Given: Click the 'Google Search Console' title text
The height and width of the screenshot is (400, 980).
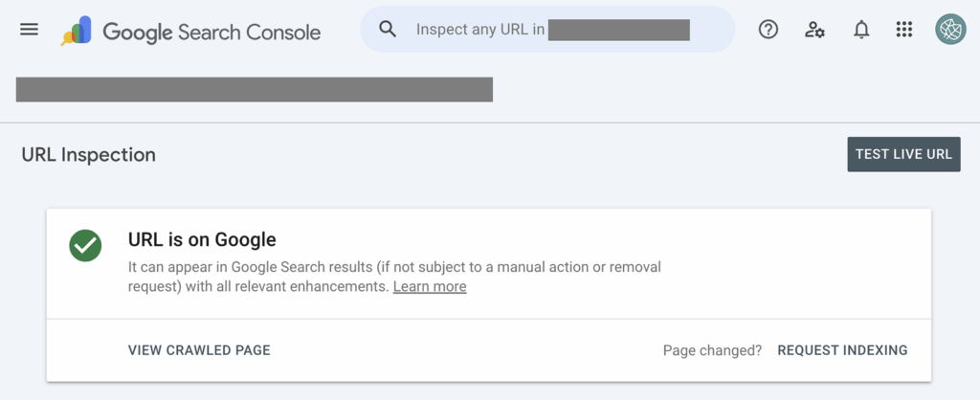Looking at the screenshot, I should pos(212,32).
